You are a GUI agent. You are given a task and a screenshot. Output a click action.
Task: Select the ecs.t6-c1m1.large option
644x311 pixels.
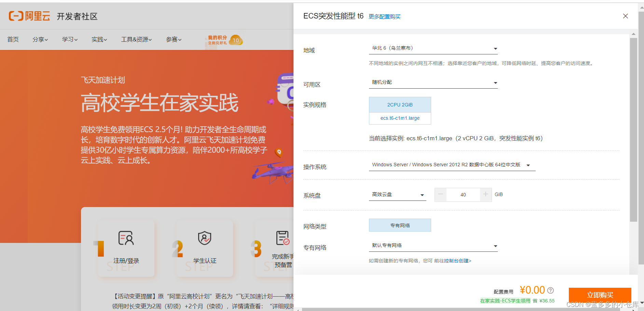click(x=400, y=118)
